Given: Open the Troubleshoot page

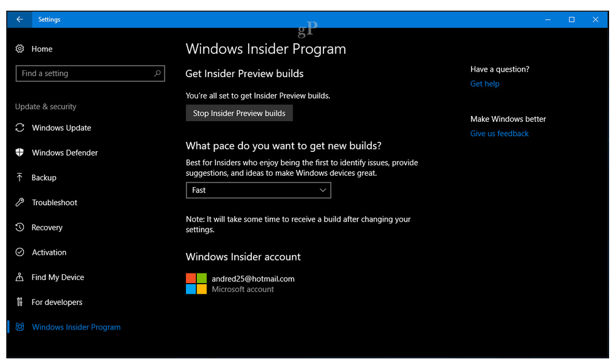Looking at the screenshot, I should tap(55, 203).
